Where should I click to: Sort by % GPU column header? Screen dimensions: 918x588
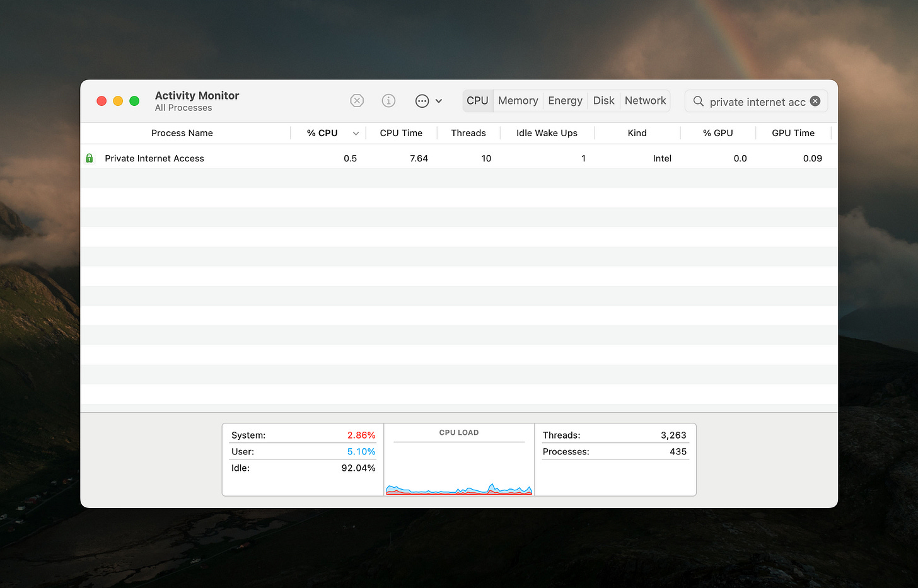[x=718, y=133]
